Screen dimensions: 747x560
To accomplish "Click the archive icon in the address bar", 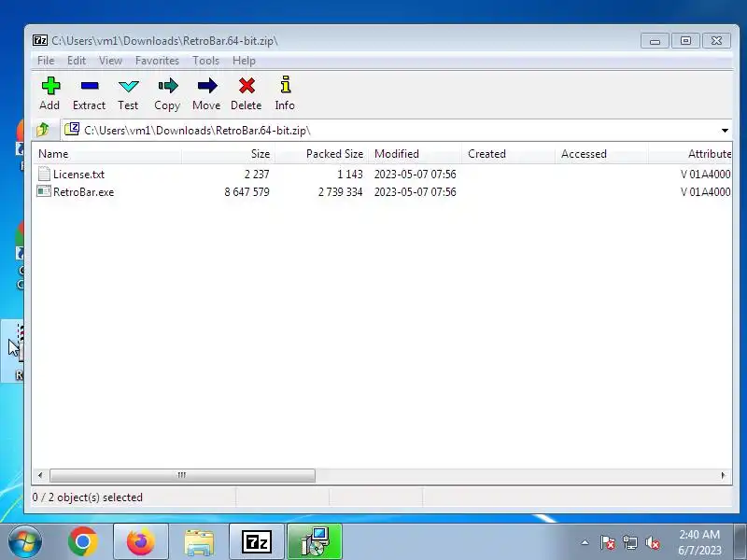I will coord(72,129).
